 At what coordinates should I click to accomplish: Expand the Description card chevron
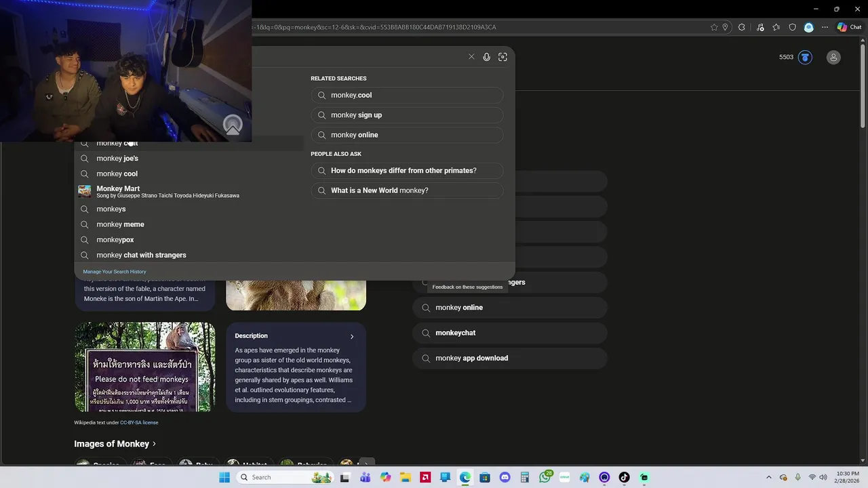[351, 336]
